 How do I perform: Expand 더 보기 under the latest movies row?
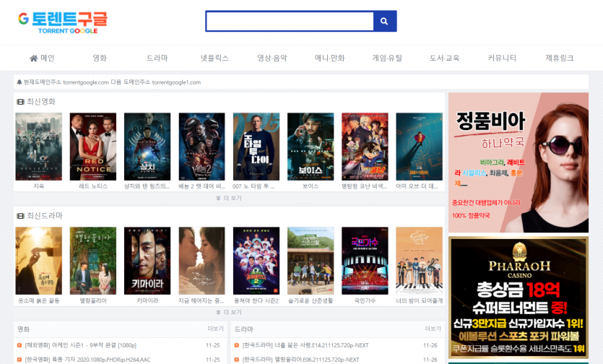click(229, 198)
